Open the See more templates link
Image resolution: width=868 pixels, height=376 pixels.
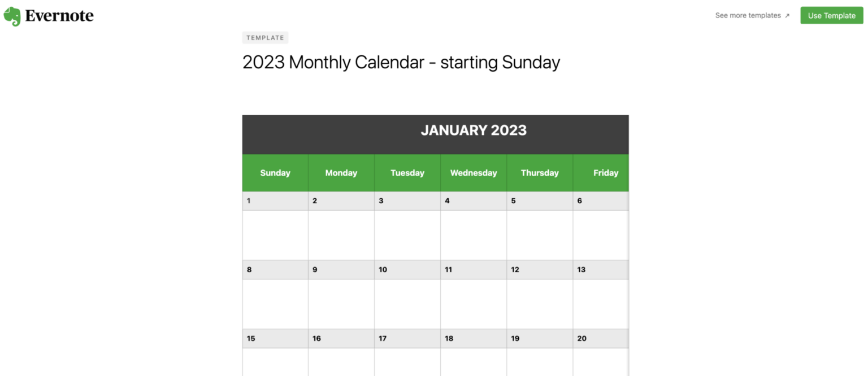click(748, 15)
